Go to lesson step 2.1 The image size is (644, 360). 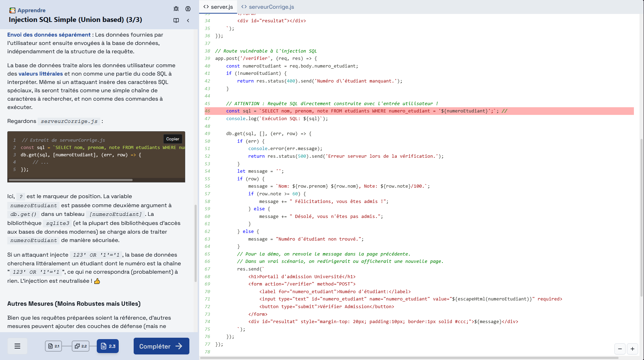[x=53, y=346]
